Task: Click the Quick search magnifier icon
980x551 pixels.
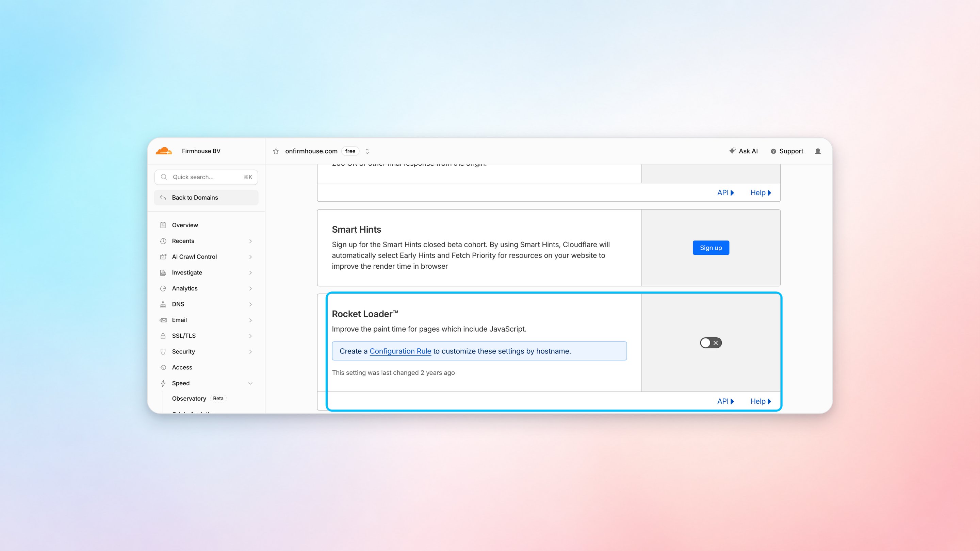Action: pos(164,177)
